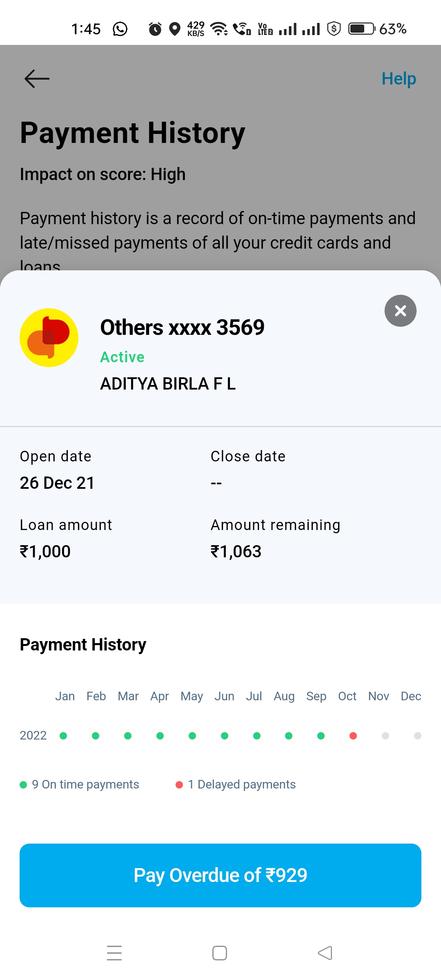Tap the Wi-Fi signal status icon
Image resolution: width=441 pixels, height=980 pixels.
[219, 29]
